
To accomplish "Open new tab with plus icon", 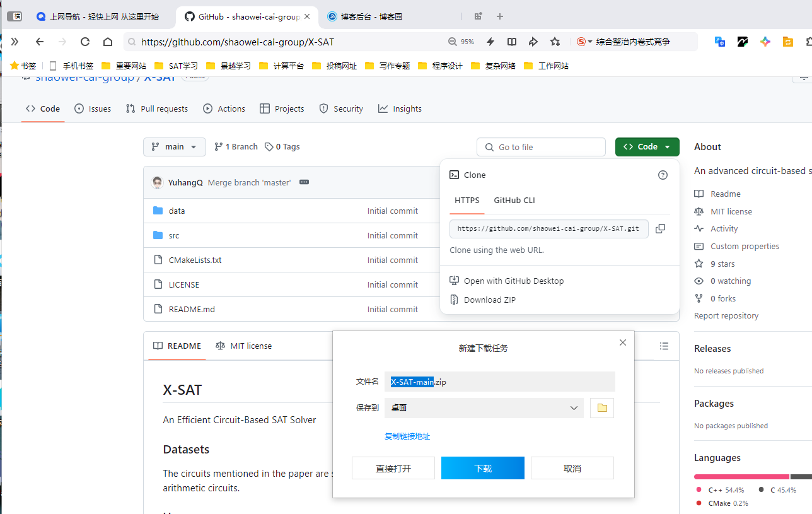I will pyautogui.click(x=500, y=16).
